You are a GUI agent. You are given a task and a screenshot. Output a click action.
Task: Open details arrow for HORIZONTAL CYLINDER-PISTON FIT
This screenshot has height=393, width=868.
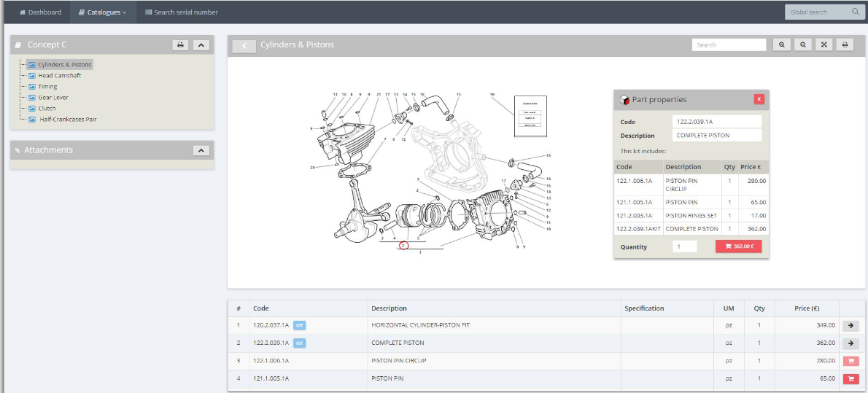pyautogui.click(x=850, y=325)
